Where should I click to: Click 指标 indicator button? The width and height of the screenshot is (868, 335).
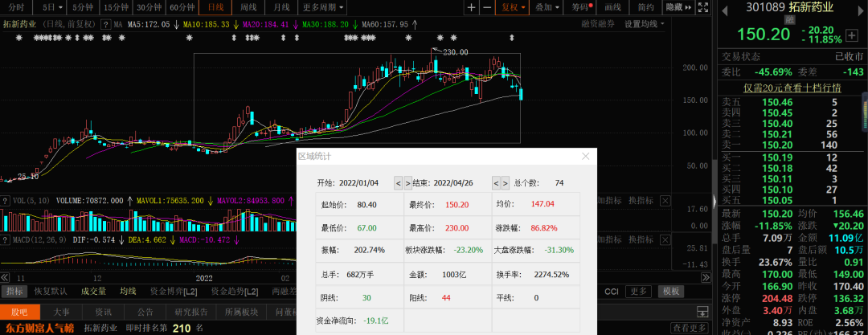point(15,292)
